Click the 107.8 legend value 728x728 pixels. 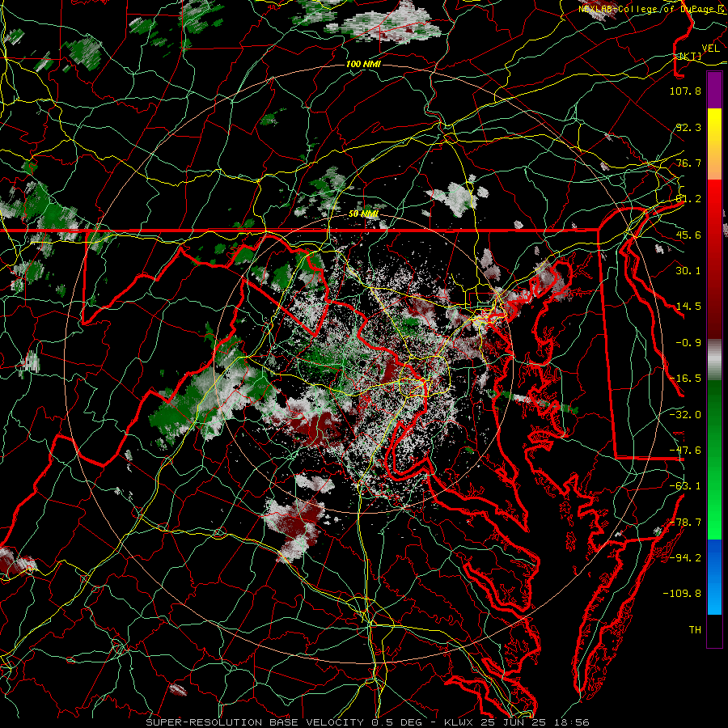click(x=685, y=91)
